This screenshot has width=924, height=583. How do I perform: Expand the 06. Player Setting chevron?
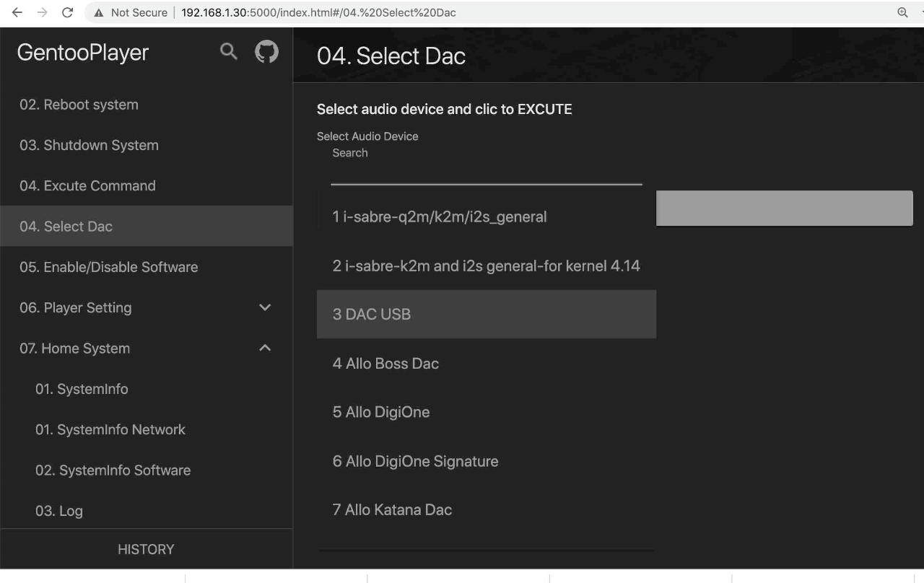[265, 307]
